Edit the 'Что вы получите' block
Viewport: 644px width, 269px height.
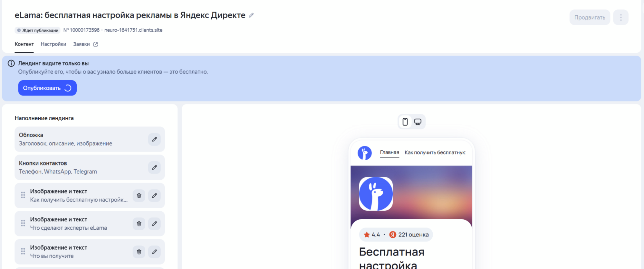tap(154, 252)
